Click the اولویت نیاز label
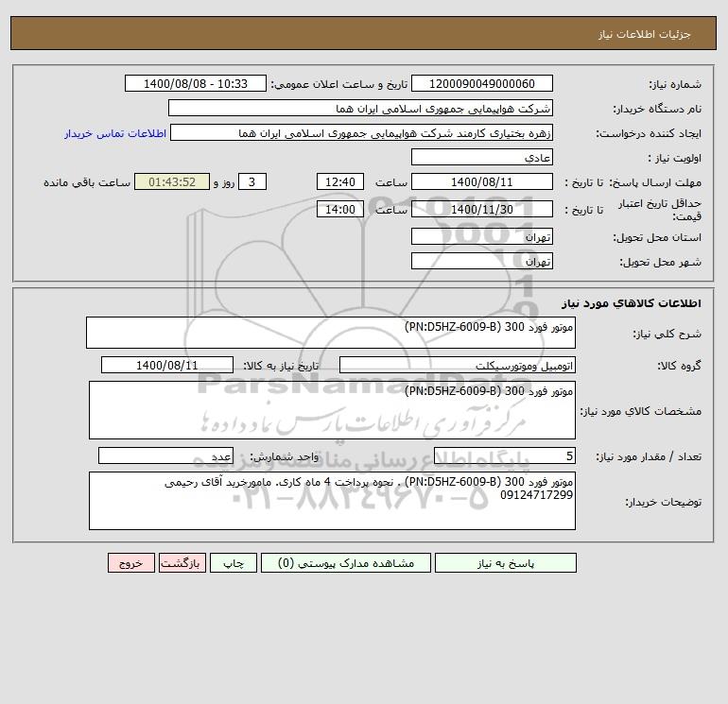 coord(675,158)
